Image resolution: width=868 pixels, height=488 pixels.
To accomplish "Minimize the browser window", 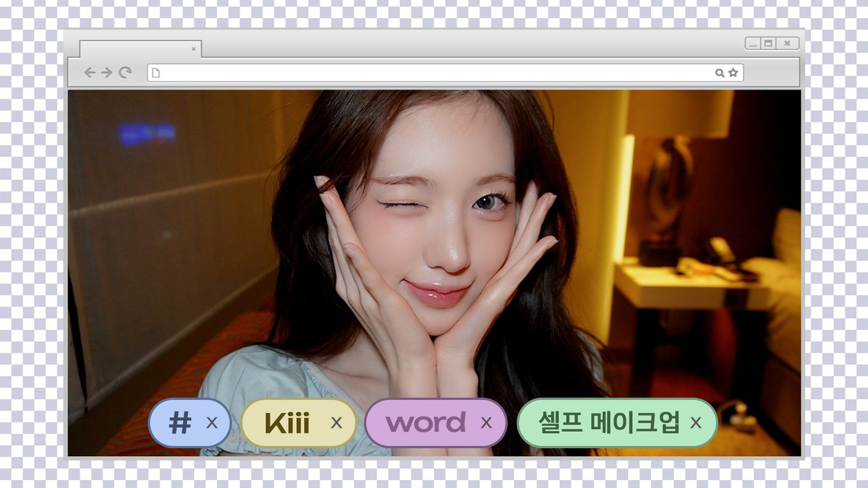I will click(753, 43).
